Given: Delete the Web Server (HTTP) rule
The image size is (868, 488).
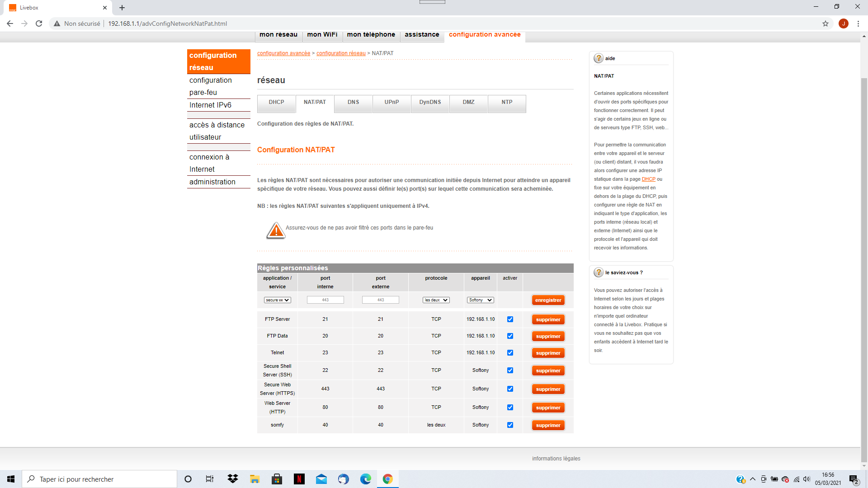Looking at the screenshot, I should tap(548, 408).
